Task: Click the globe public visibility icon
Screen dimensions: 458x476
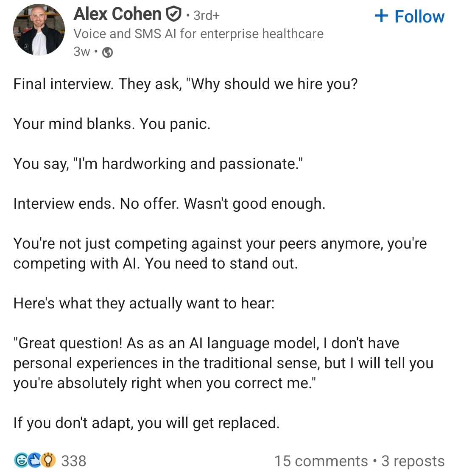Action: tap(108, 52)
